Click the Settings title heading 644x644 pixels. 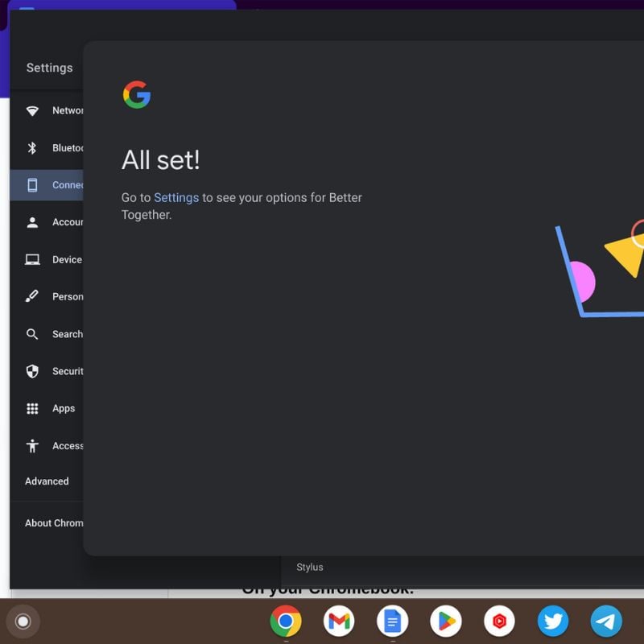click(49, 68)
